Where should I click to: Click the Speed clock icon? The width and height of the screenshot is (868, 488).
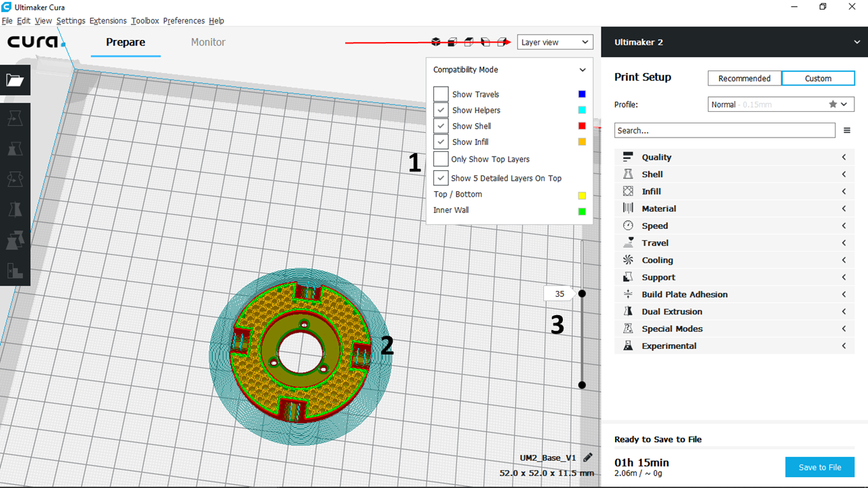[628, 226]
